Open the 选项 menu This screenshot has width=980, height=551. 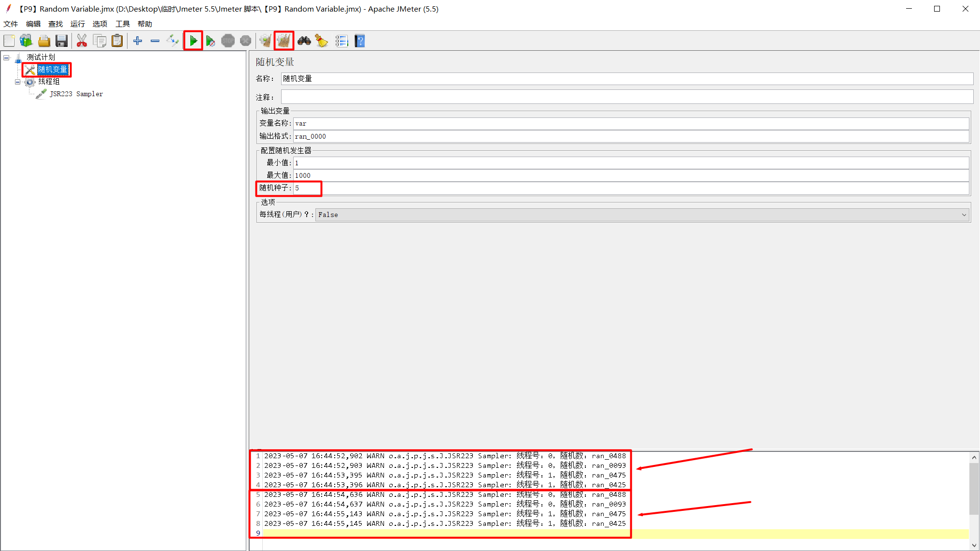point(100,24)
